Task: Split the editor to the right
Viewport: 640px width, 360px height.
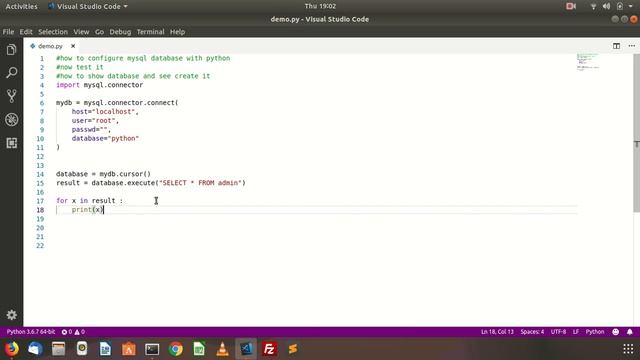Action: [616, 46]
